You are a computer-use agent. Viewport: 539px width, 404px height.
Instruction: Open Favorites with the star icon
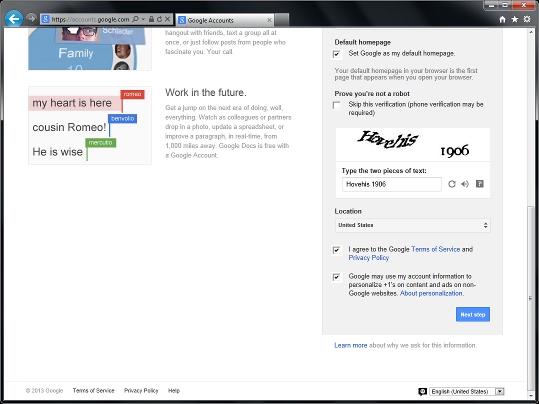515,20
